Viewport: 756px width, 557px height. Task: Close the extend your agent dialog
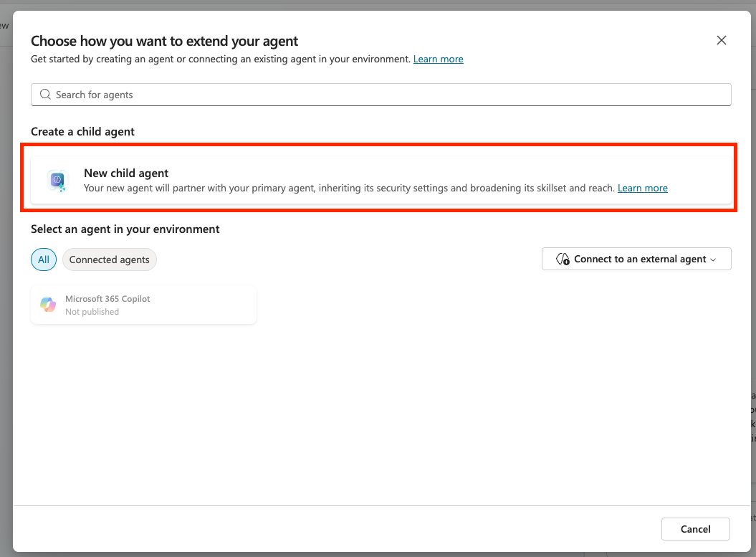pyautogui.click(x=722, y=40)
